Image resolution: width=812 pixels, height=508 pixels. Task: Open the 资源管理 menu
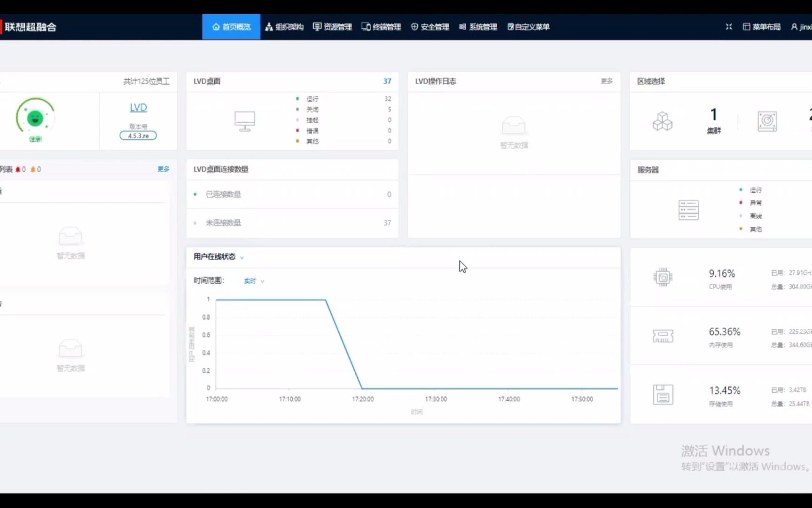pos(332,27)
